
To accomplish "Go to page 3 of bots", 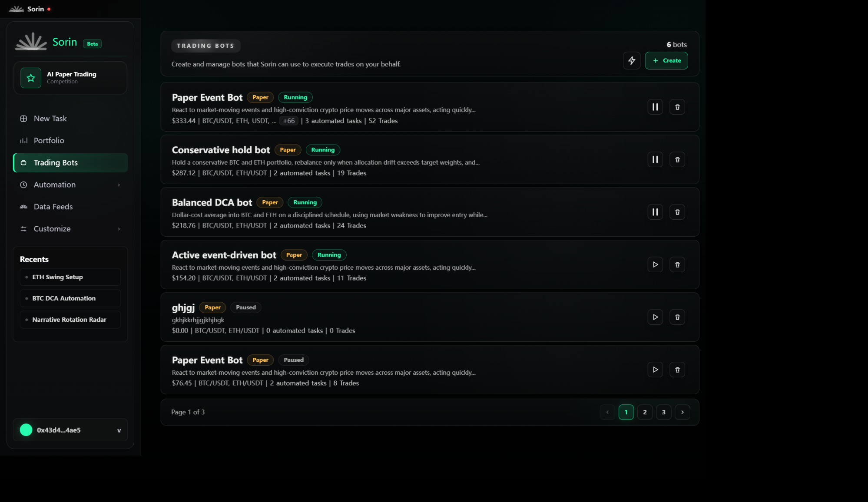I will tap(663, 412).
